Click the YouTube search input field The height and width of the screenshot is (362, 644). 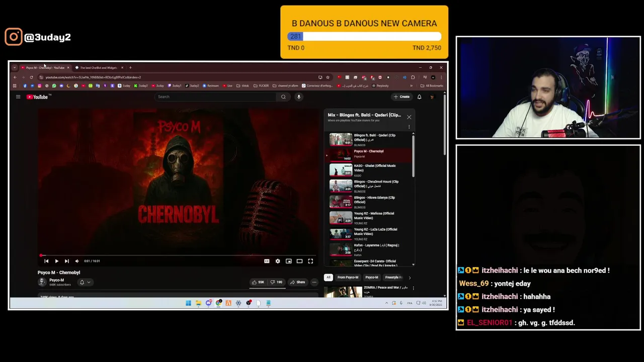coord(215,97)
